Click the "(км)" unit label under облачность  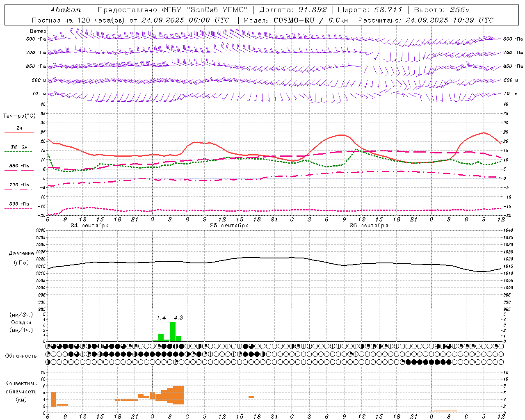21,399
